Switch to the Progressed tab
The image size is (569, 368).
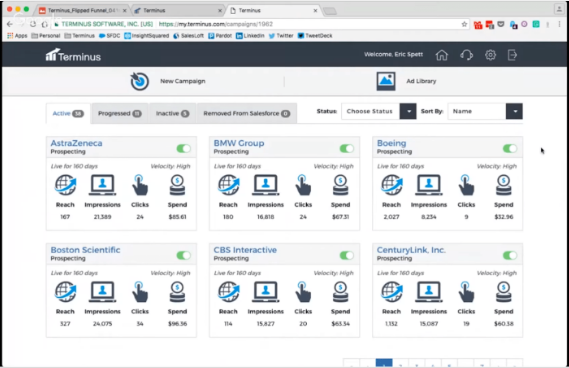[x=120, y=114]
